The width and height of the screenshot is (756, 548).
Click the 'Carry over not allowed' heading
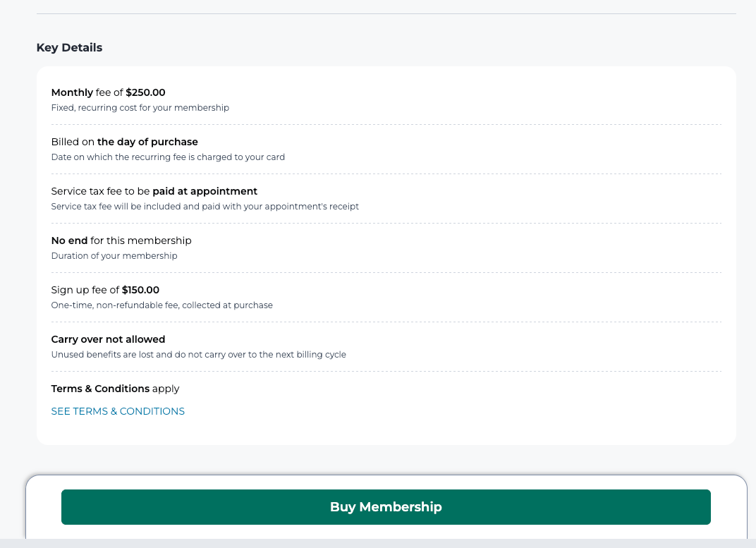pos(108,339)
